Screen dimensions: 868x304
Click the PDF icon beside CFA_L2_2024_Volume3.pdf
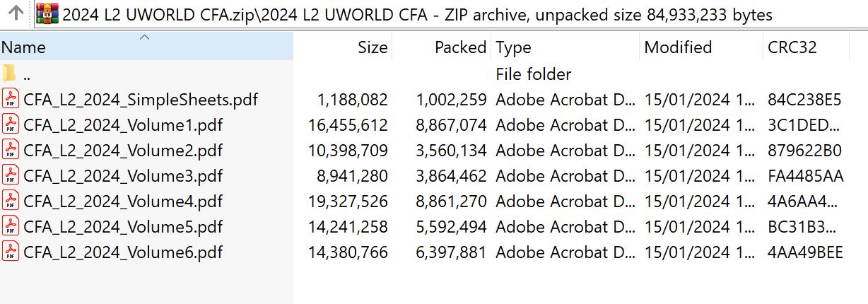coord(10,175)
